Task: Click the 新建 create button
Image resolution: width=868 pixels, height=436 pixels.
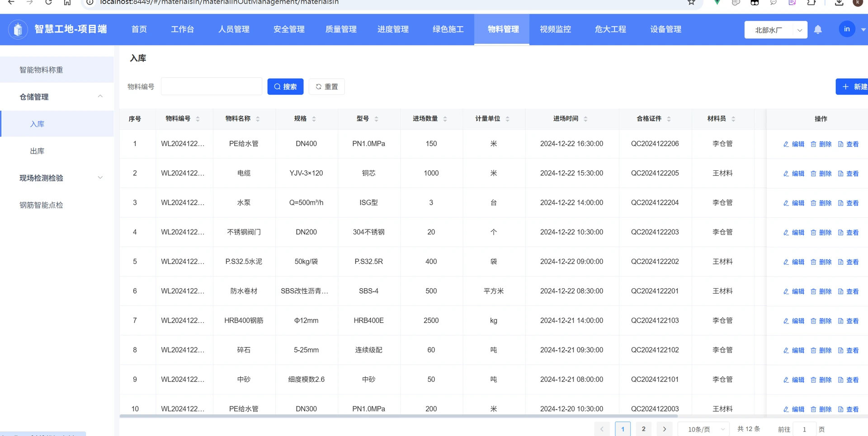Action: pyautogui.click(x=852, y=86)
